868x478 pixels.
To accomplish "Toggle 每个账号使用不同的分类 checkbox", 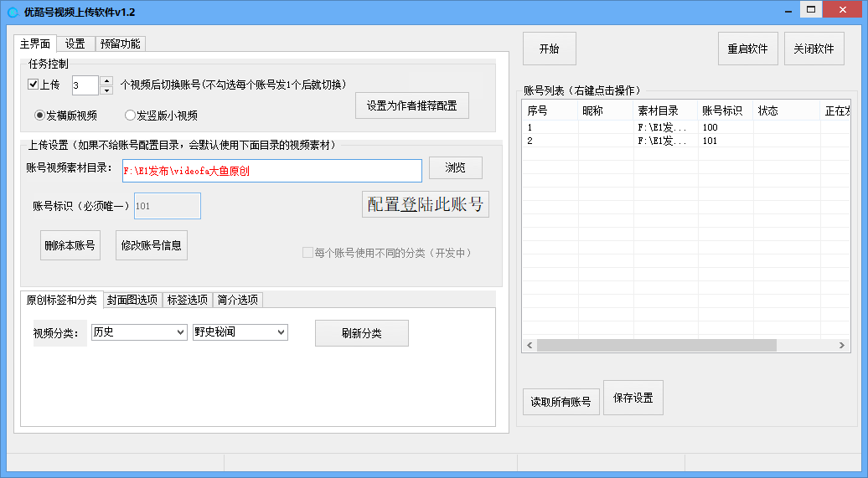I will click(307, 253).
